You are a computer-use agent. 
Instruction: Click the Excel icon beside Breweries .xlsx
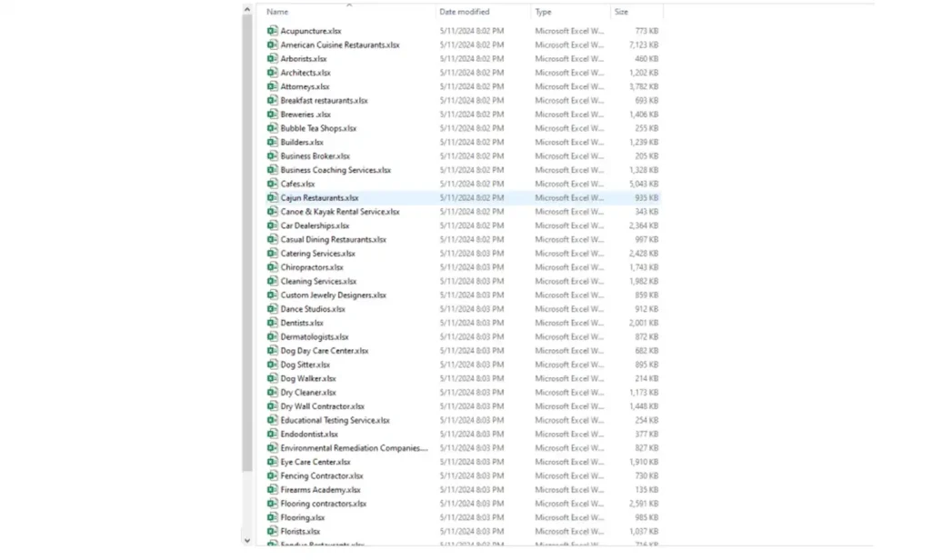click(272, 114)
